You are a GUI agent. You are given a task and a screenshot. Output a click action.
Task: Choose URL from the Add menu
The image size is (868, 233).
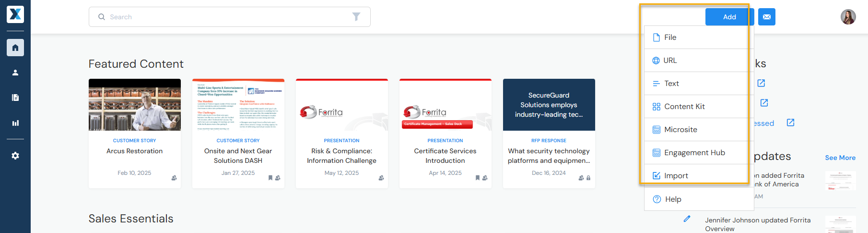point(699,61)
